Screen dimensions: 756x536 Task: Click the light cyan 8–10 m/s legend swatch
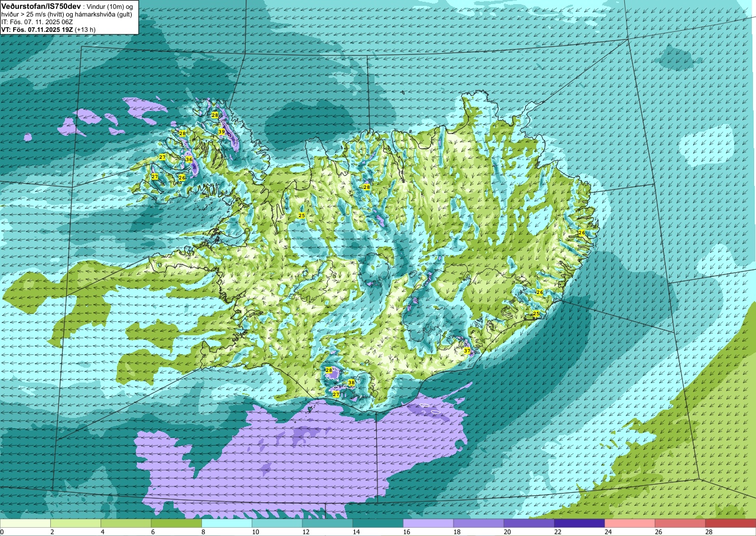click(x=227, y=523)
